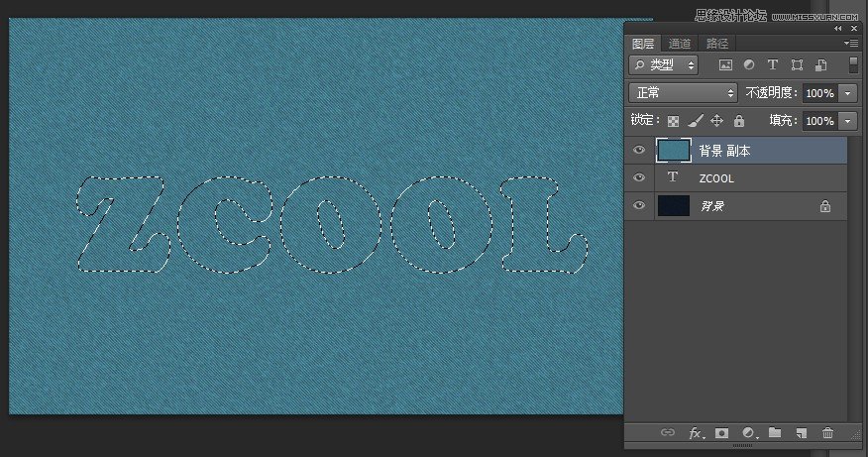This screenshot has height=457, width=868.
Task: Click the 不透明度 label
Action: pos(771,93)
